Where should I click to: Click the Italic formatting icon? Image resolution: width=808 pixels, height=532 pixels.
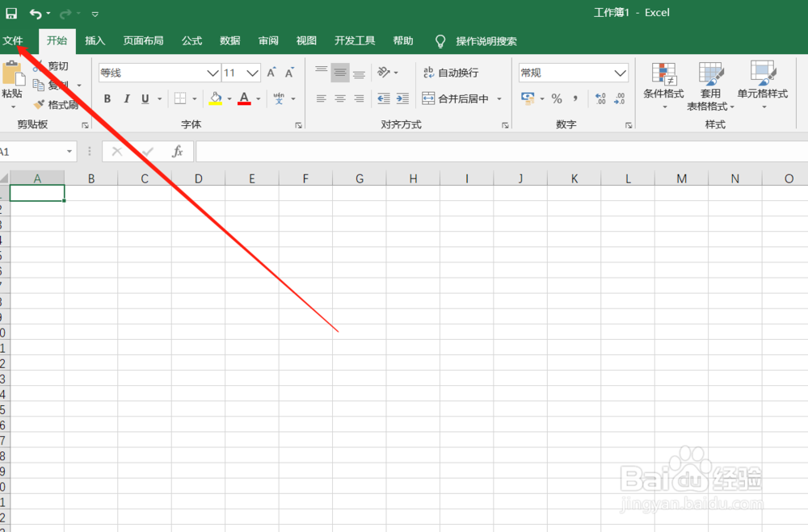[128, 98]
